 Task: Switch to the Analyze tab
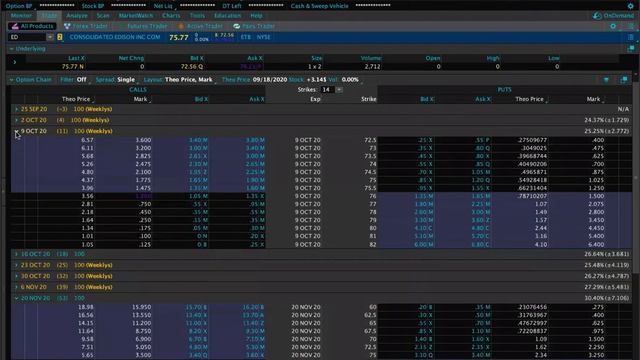pyautogui.click(x=77, y=16)
